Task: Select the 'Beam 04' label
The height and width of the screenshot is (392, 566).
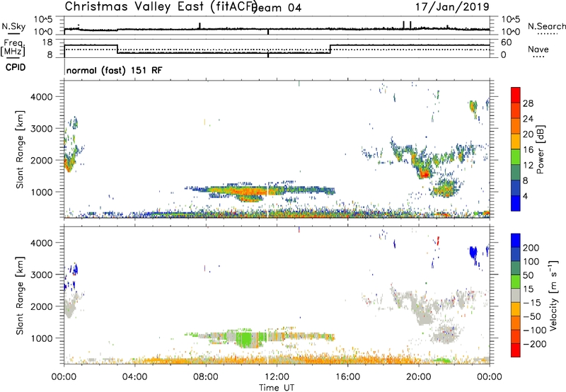Action: pos(277,8)
